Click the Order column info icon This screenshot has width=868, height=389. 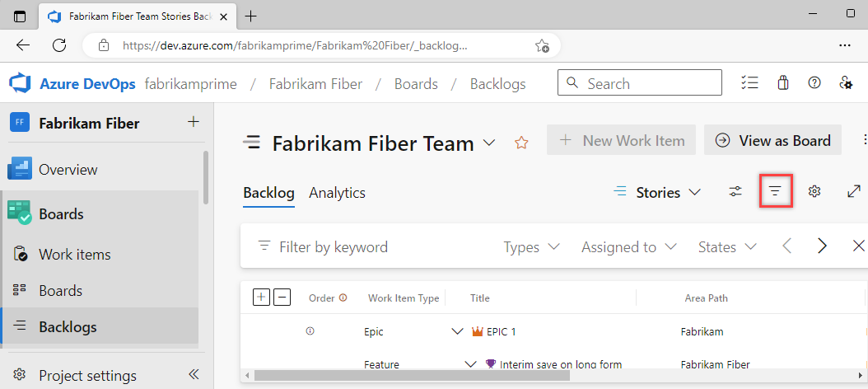coord(343,298)
